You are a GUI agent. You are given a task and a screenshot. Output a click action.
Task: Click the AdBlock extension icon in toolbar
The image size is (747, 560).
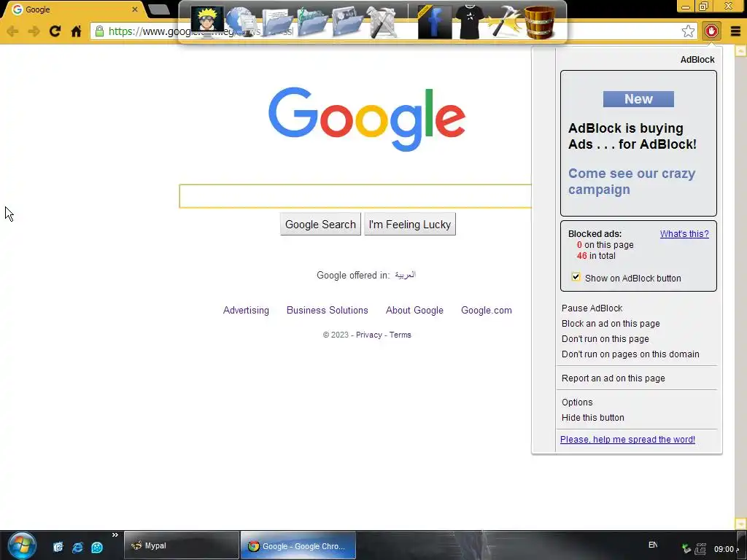click(x=711, y=31)
